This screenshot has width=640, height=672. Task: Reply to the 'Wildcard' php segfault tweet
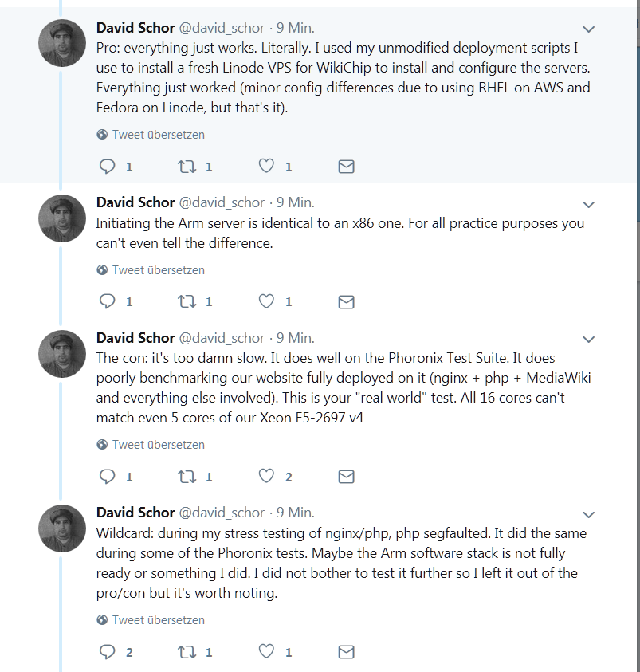[x=107, y=651]
